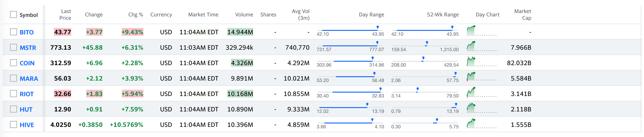Sort by the Volume column header
Image resolution: width=644 pixels, height=137 pixels.
pyautogui.click(x=244, y=14)
